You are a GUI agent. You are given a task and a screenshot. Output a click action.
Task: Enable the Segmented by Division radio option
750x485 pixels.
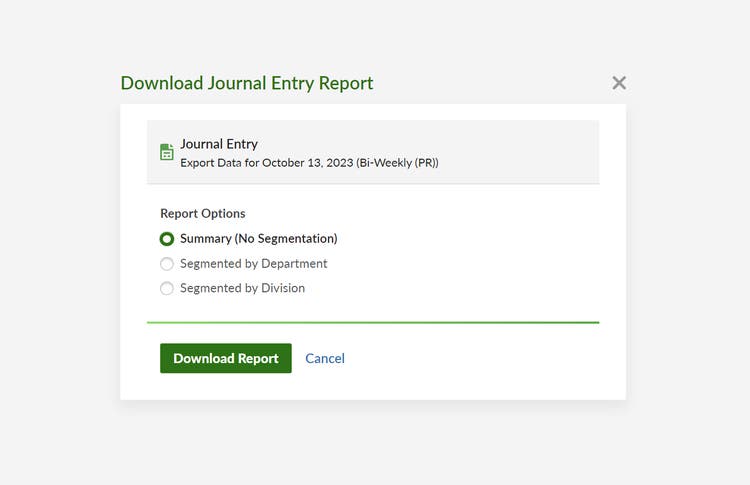point(167,288)
